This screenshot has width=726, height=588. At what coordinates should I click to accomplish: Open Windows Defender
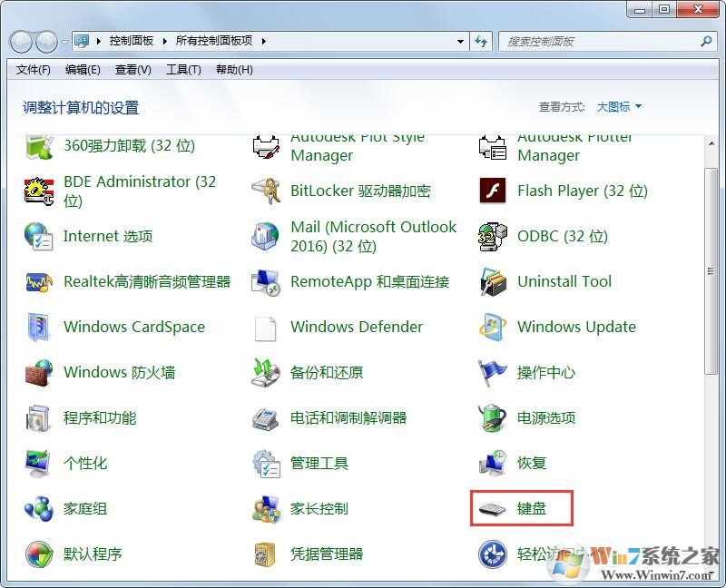coord(355,327)
